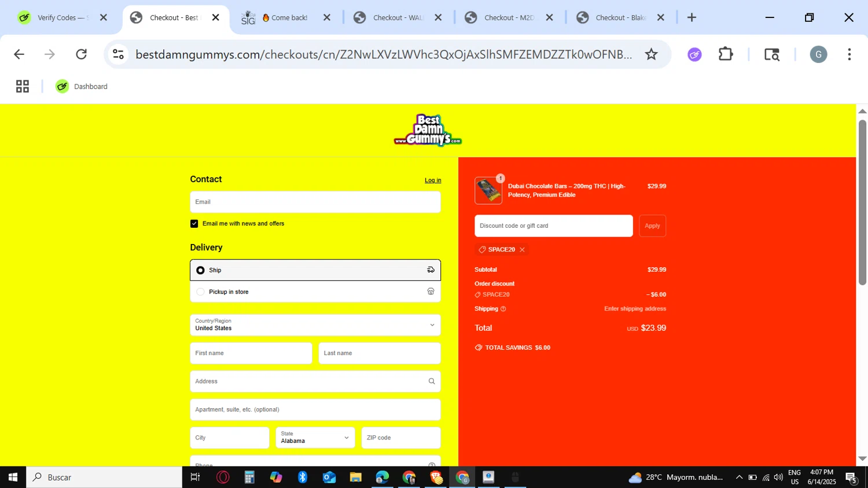This screenshot has width=868, height=488.
Task: Close the Come back! tab
Action: (327, 17)
